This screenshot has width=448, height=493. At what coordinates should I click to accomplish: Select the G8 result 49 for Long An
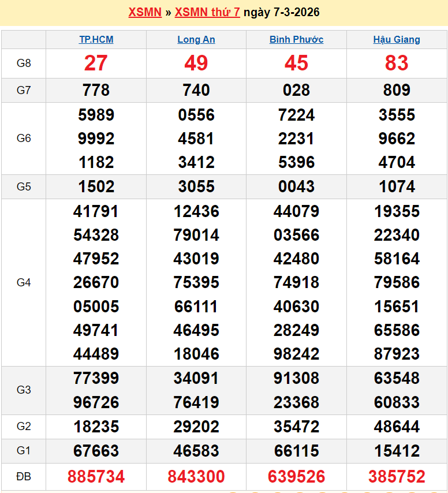point(196,63)
